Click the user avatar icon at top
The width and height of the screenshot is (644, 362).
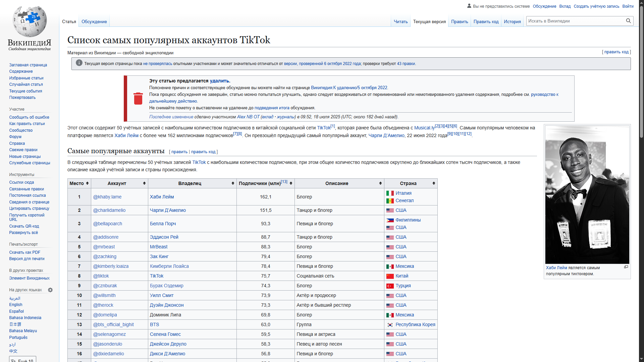(469, 6)
